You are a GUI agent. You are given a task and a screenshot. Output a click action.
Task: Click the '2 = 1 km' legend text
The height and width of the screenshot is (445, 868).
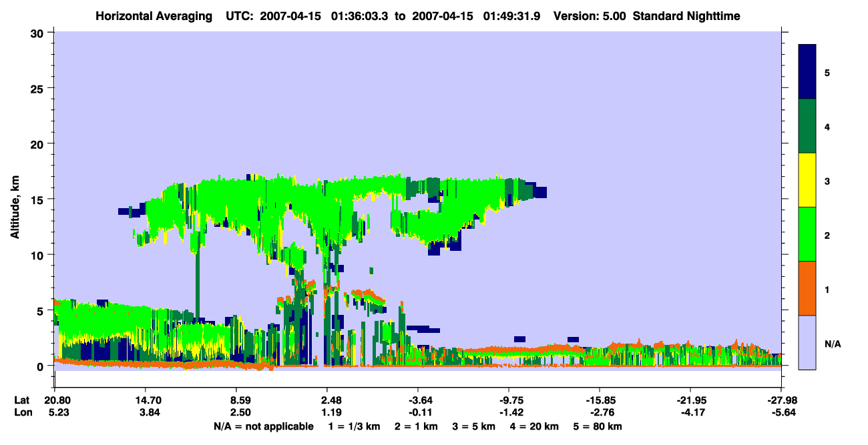point(417,426)
